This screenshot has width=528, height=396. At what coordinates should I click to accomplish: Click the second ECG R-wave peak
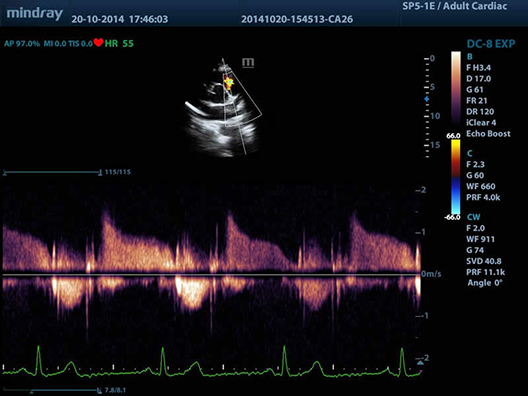point(163,350)
